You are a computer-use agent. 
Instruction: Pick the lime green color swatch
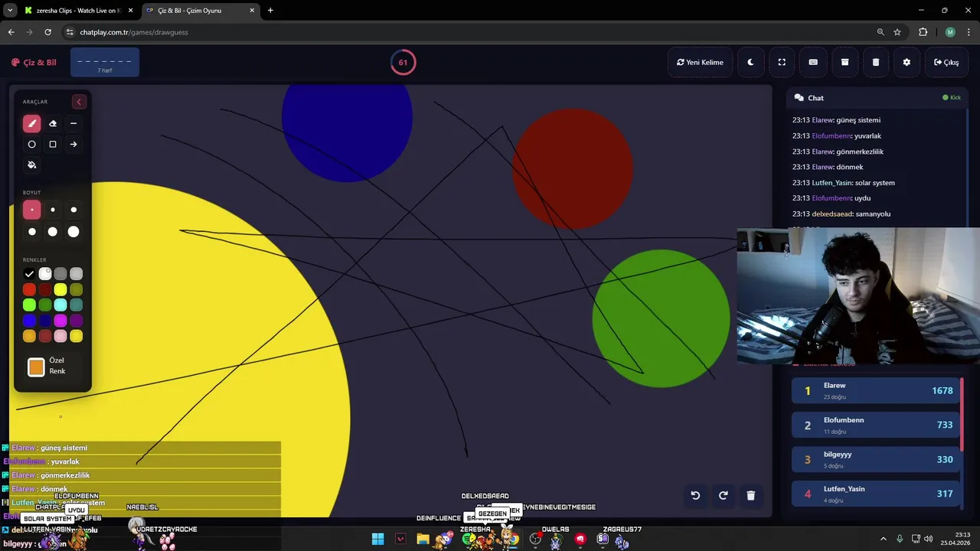[x=29, y=305]
